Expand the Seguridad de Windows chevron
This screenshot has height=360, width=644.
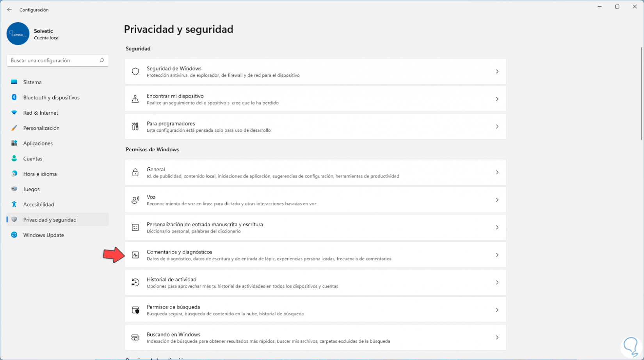(497, 71)
